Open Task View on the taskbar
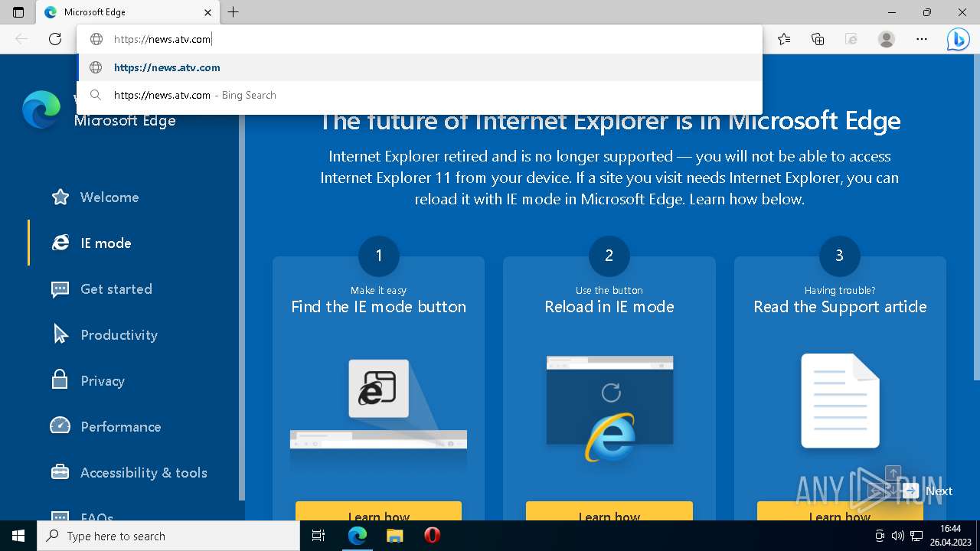The height and width of the screenshot is (551, 980). coord(318,536)
